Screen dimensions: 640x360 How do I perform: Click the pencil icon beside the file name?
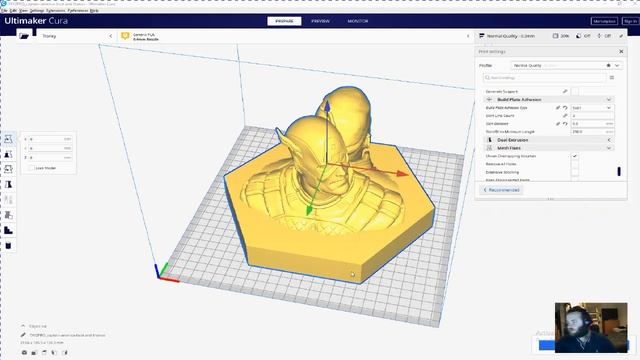click(23, 335)
